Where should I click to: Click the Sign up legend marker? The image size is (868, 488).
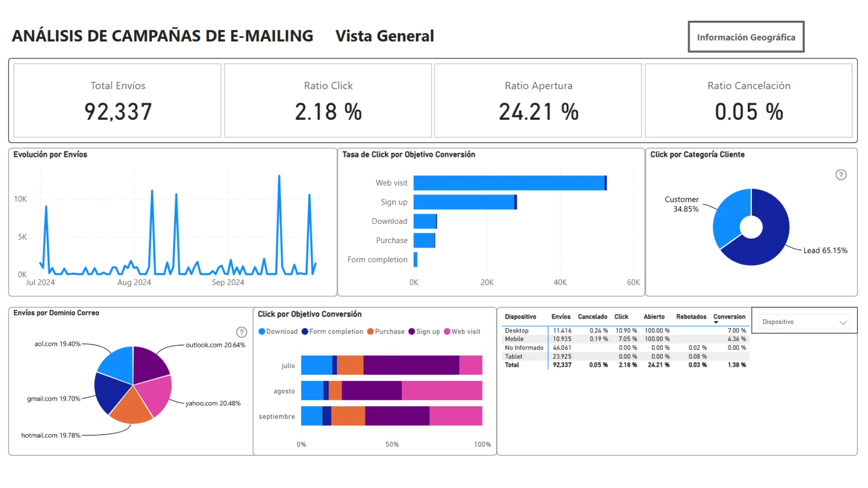(x=411, y=332)
